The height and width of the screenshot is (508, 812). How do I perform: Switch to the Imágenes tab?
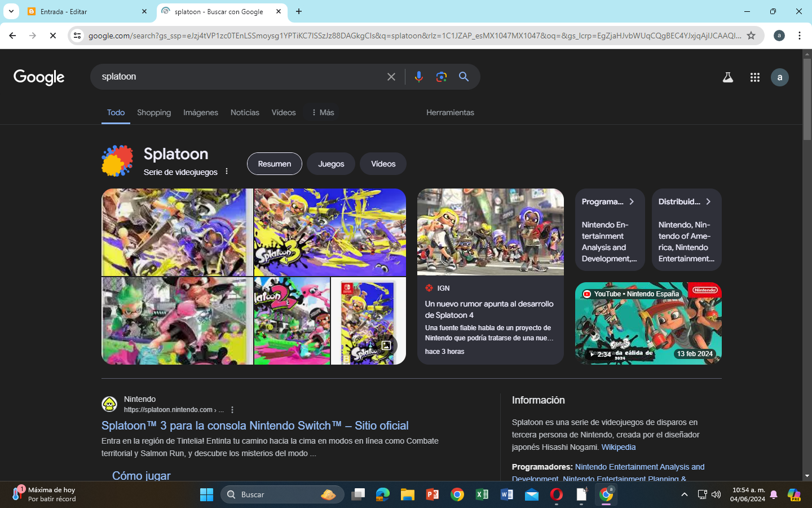pos(201,112)
